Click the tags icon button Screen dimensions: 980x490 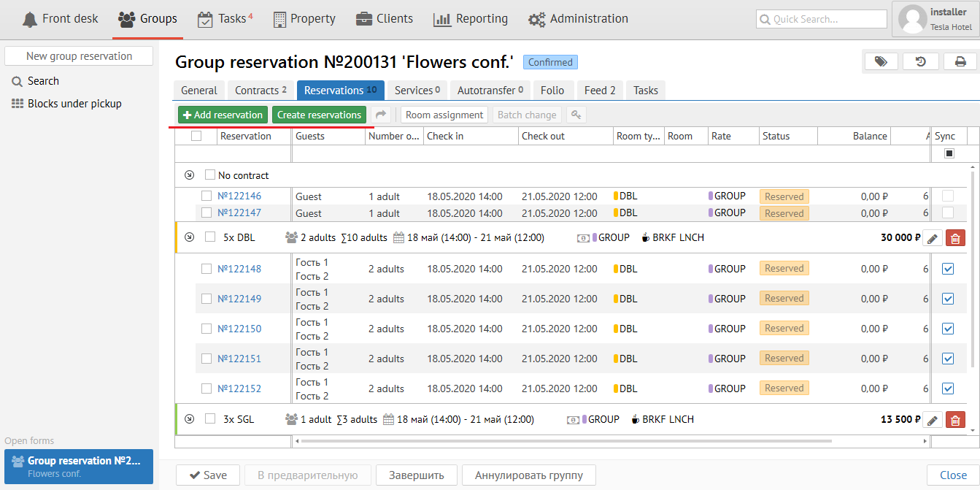pyautogui.click(x=881, y=62)
